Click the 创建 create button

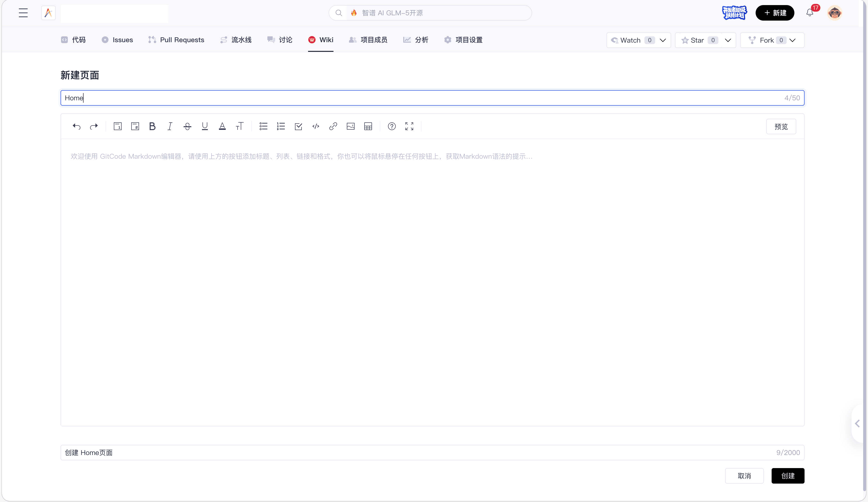pos(787,476)
